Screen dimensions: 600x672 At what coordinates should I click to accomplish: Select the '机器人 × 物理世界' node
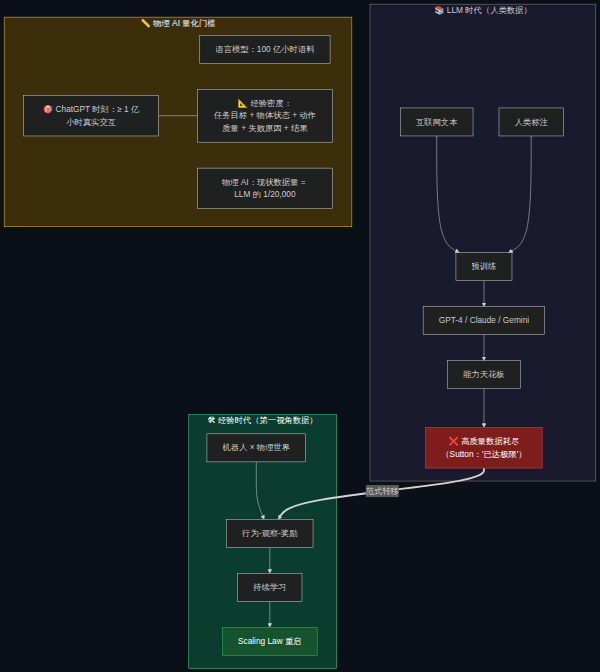(x=256, y=447)
